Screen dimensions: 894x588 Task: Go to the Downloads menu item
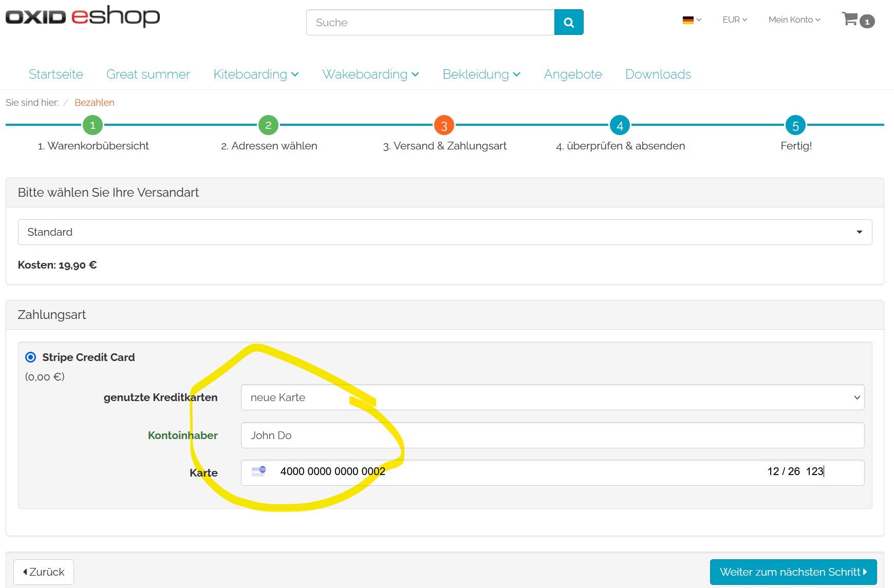tap(658, 74)
